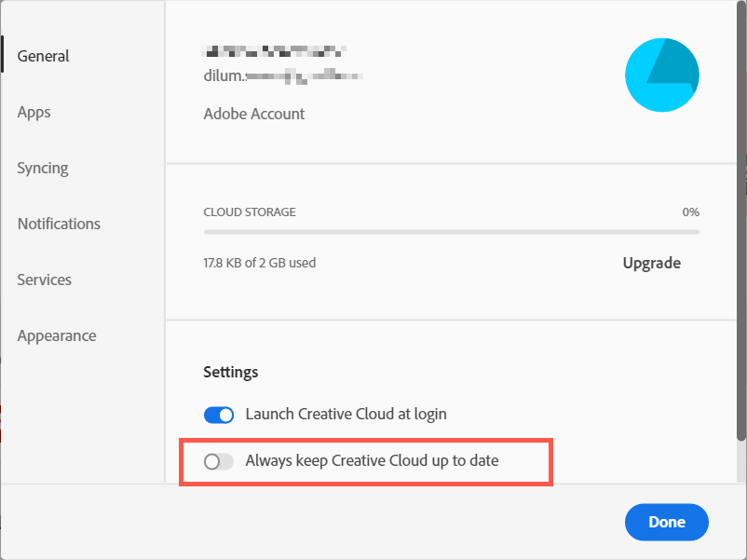This screenshot has height=560, width=747.
Task: Go to the Services tab
Action: [x=45, y=280]
